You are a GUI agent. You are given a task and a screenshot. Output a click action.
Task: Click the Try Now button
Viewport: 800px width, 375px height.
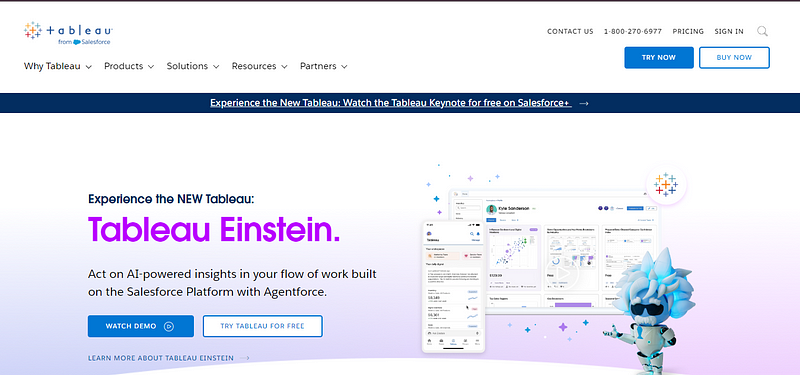click(x=659, y=58)
